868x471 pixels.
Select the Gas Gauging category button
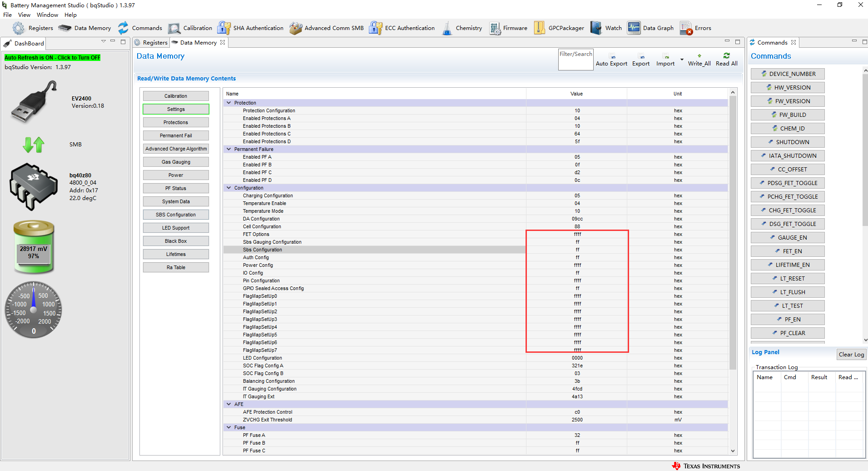pyautogui.click(x=176, y=162)
